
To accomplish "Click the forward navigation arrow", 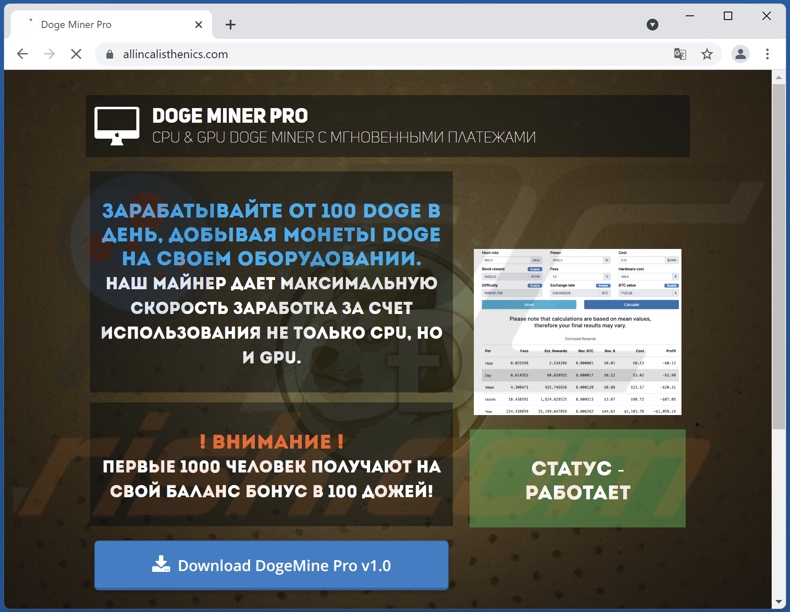I will 49,54.
